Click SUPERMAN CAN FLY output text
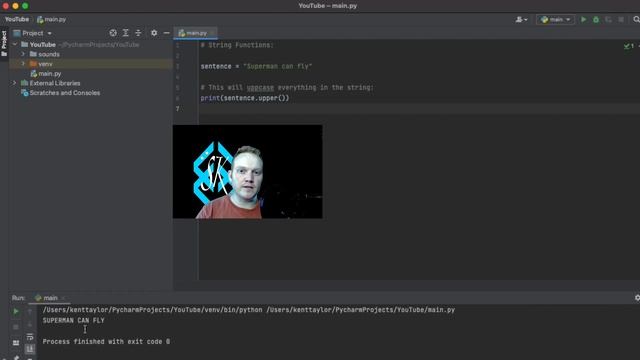Screen dimensions: 640x360 click(73, 320)
